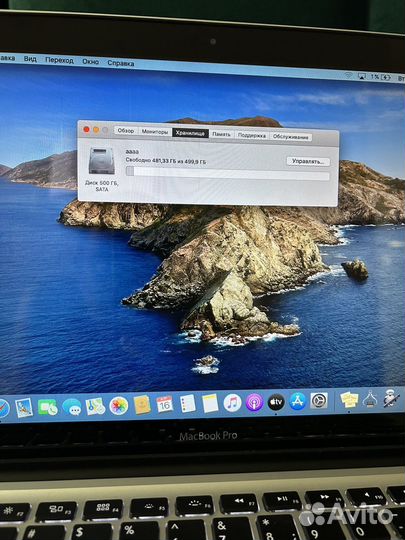Click the 'Диск 500 ГБ, SATA' label
This screenshot has width=405, height=540.
pyautogui.click(x=102, y=186)
